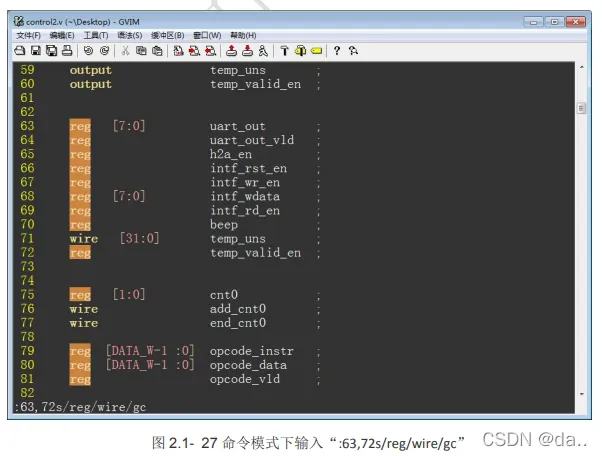Open the 帮助(H) menu
602x456 pixels.
pos(243,35)
